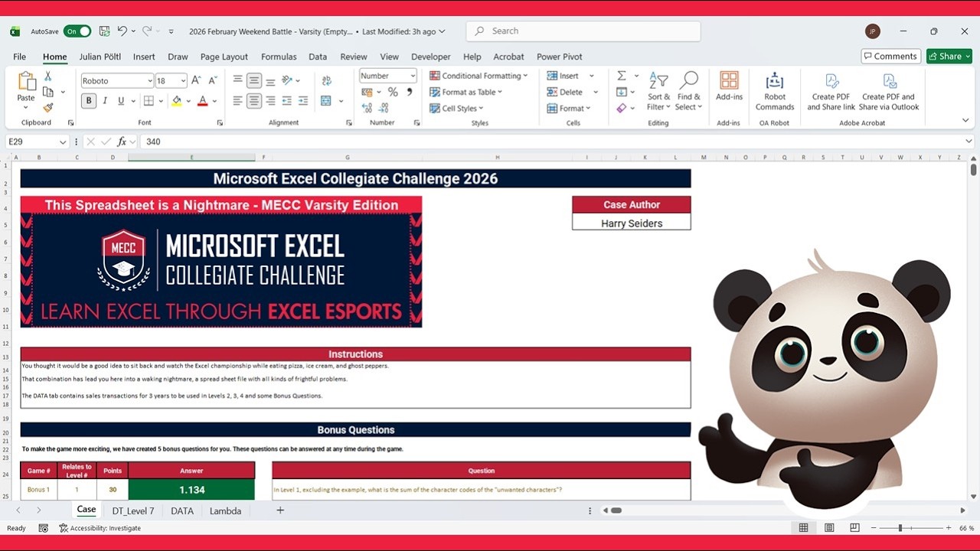Click Accessibility: Investigate in status bar

(x=100, y=528)
